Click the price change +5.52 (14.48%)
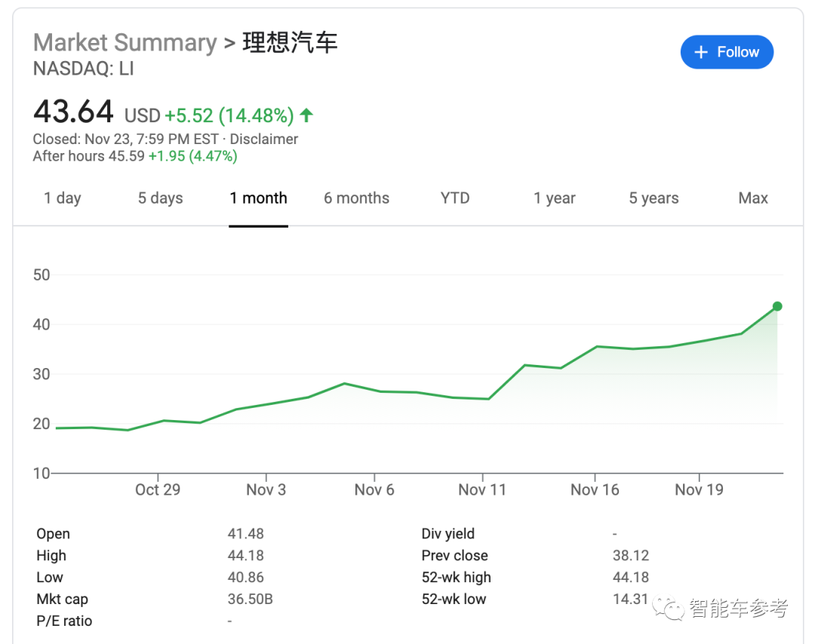Screen dimensions: 815x644 coord(229,115)
